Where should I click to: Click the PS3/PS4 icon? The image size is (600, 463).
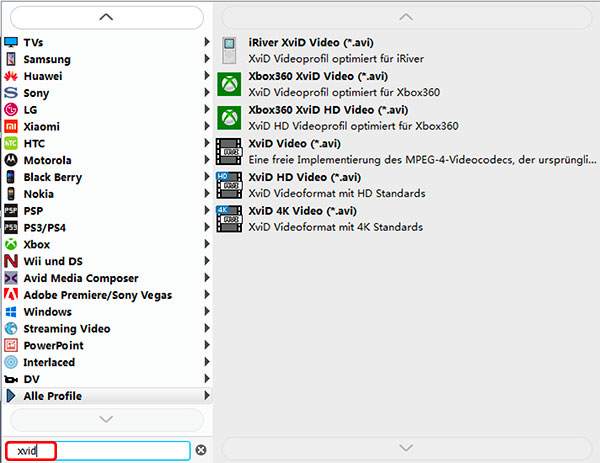pyautogui.click(x=11, y=227)
